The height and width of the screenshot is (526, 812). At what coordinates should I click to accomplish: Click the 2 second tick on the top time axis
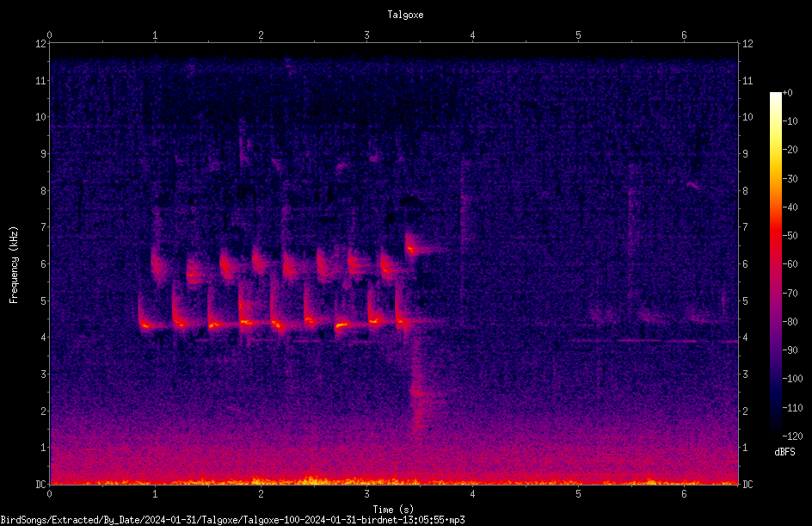[261, 35]
